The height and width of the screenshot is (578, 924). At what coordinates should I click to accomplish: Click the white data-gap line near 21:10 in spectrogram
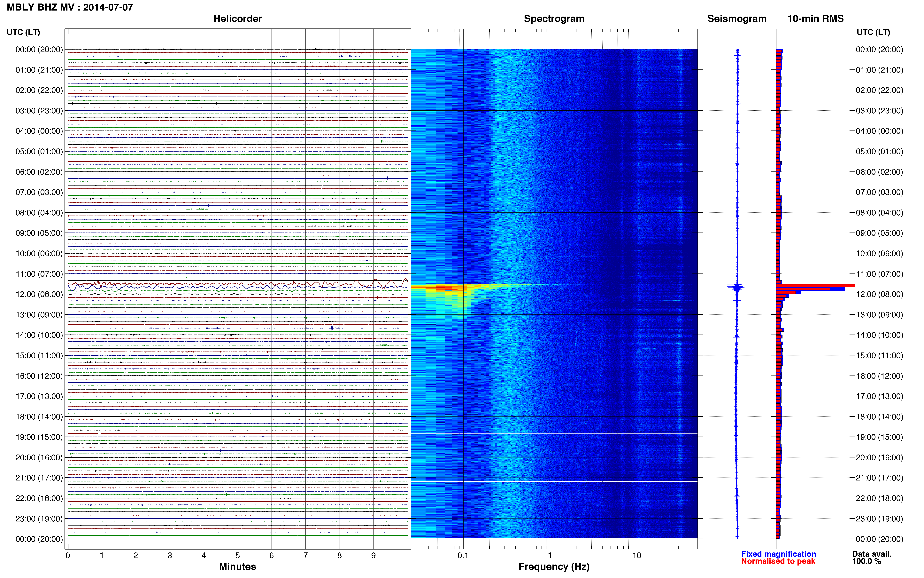554,481
